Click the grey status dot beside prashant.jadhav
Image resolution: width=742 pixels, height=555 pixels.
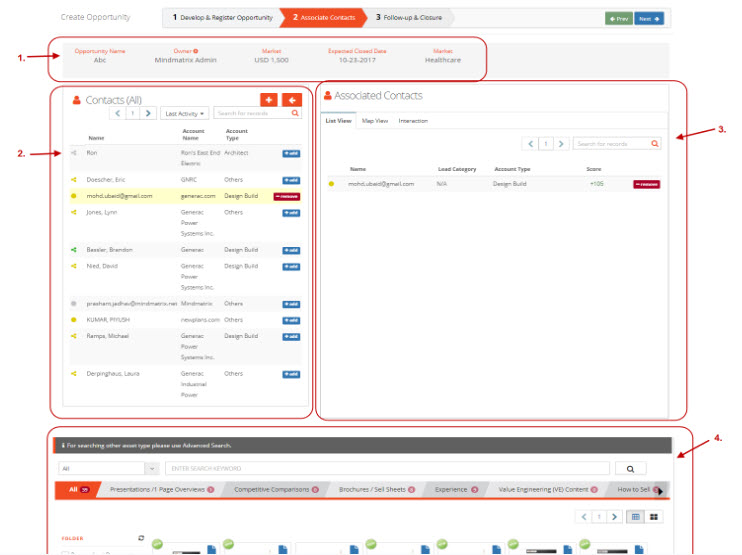coord(73,304)
